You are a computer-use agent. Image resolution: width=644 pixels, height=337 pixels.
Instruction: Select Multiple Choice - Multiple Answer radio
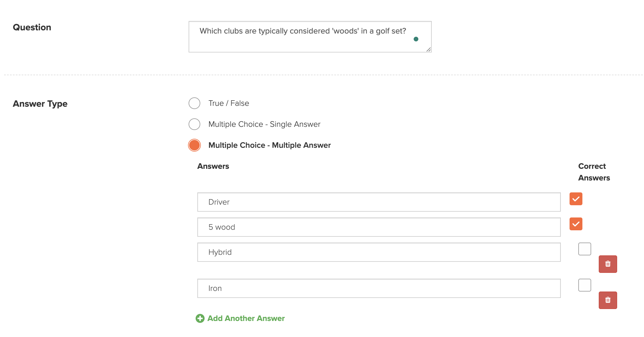(x=194, y=145)
